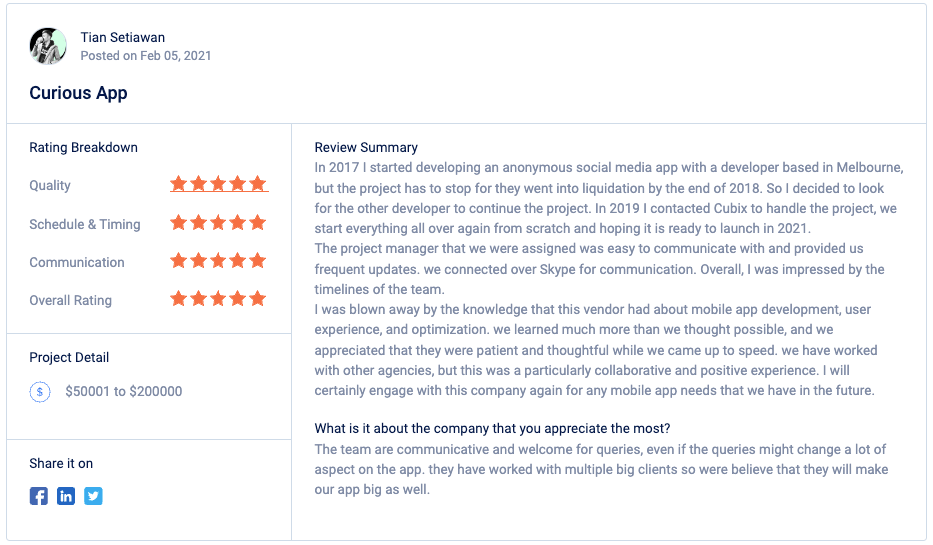
Task: Click the Overall Rating label
Action: (71, 300)
